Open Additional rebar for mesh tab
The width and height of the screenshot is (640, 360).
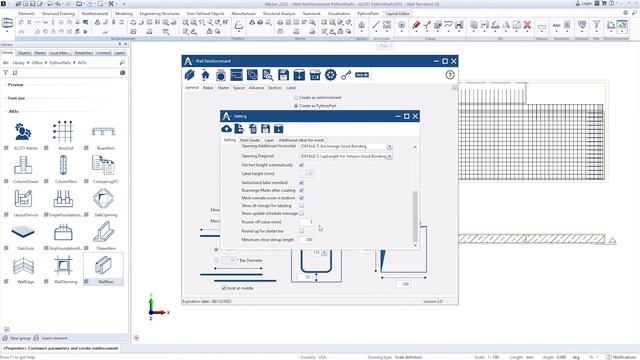301,140
